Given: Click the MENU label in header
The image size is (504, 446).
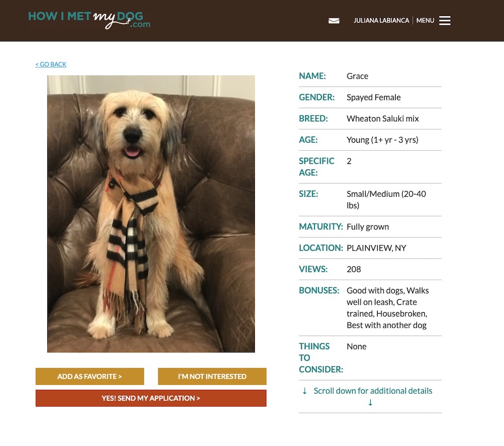Looking at the screenshot, I should [425, 21].
